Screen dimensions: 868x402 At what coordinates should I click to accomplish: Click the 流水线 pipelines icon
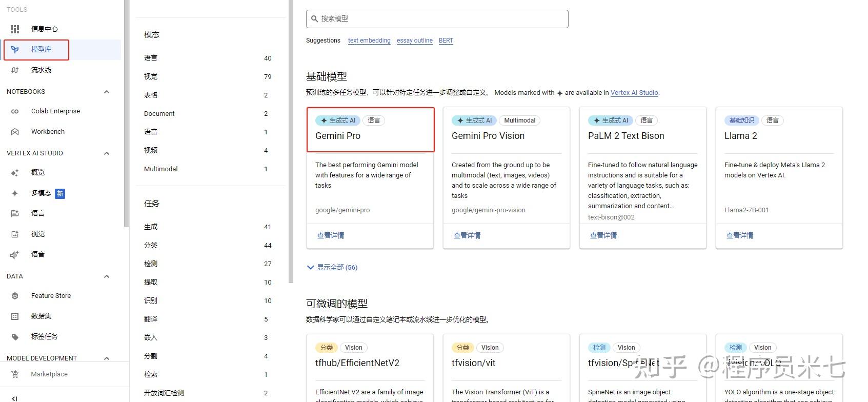click(15, 70)
